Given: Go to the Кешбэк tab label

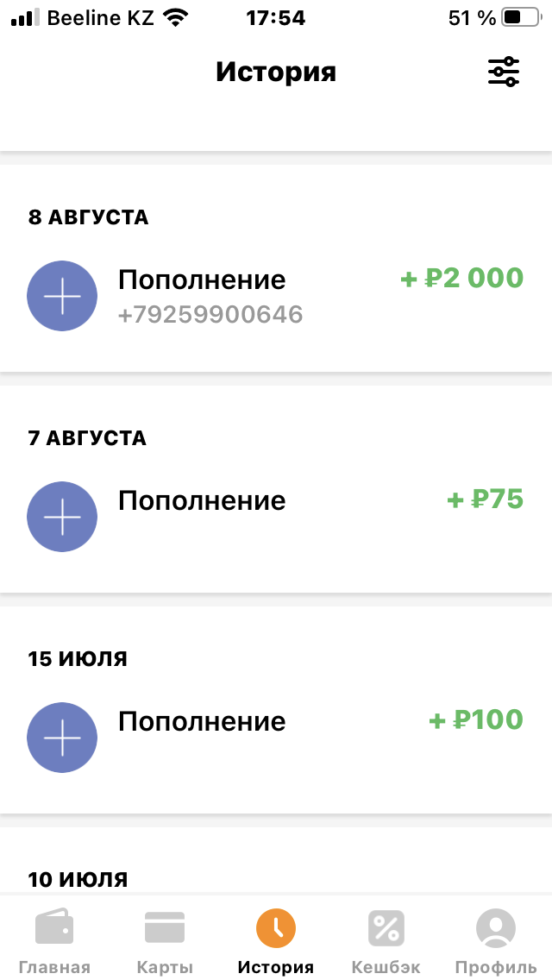Looking at the screenshot, I should click(386, 967).
